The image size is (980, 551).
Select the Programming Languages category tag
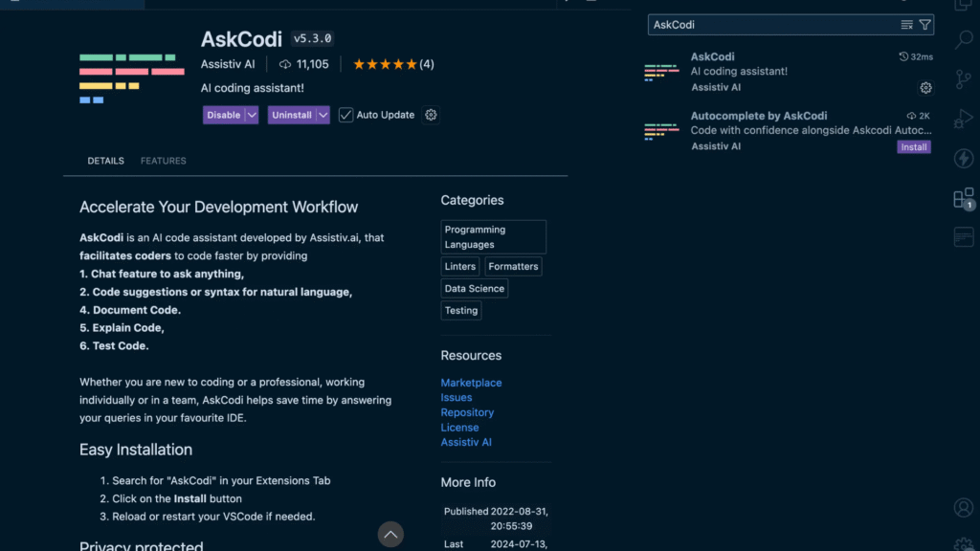[493, 237]
